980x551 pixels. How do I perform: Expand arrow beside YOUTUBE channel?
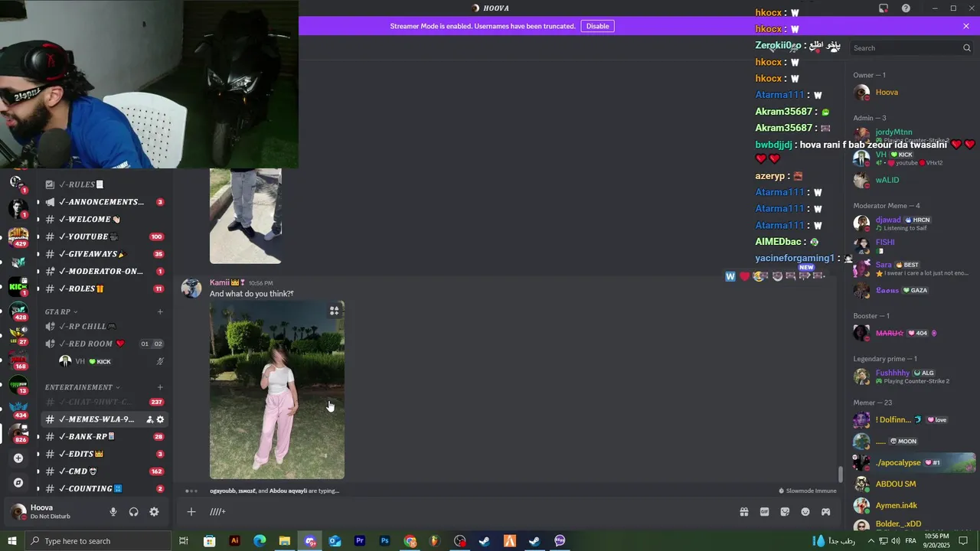pos(38,236)
